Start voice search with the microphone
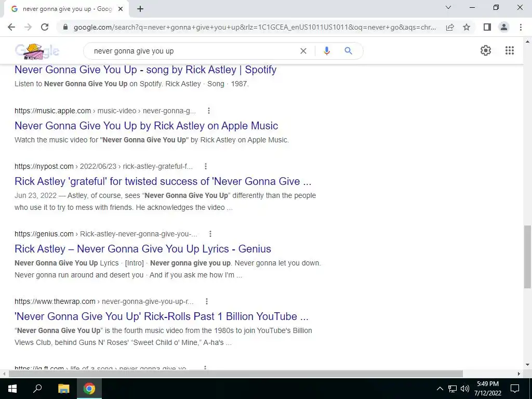The width and height of the screenshot is (532, 399). [326, 51]
